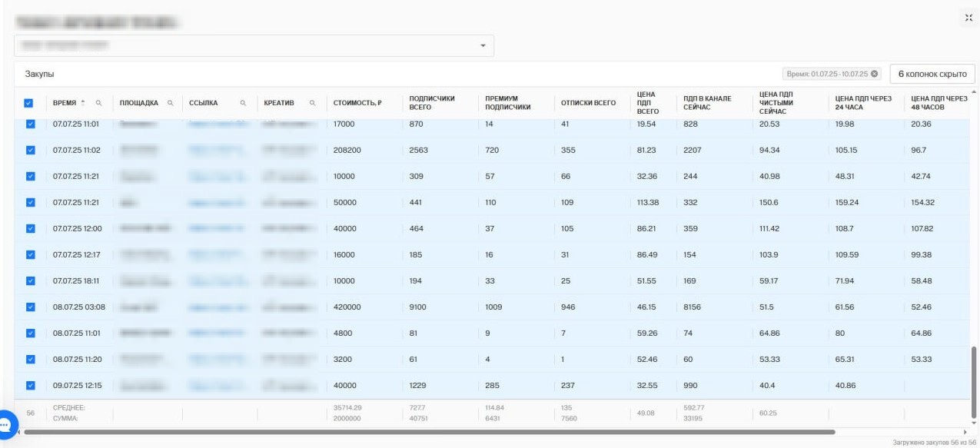Uncheck row 09.07.25 12:15
Image resolution: width=980 pixels, height=448 pixels.
click(x=31, y=385)
